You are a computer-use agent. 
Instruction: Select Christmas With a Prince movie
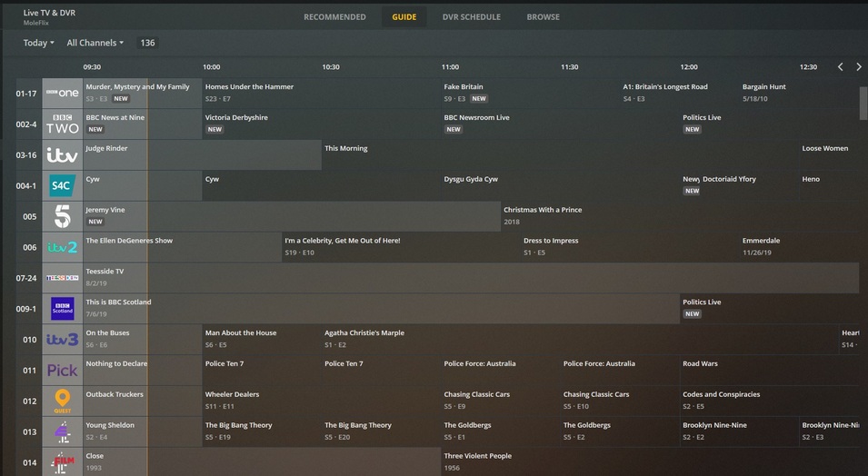click(680, 216)
